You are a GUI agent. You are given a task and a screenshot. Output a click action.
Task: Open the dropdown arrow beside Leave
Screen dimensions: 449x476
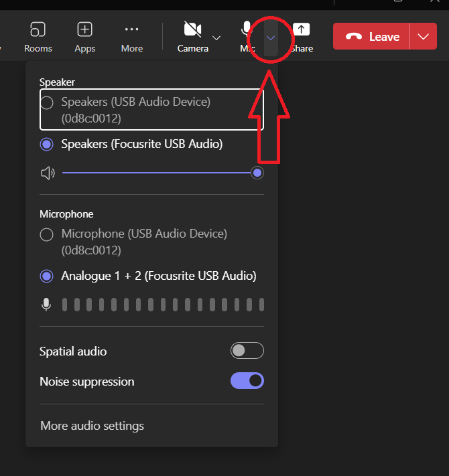click(422, 37)
